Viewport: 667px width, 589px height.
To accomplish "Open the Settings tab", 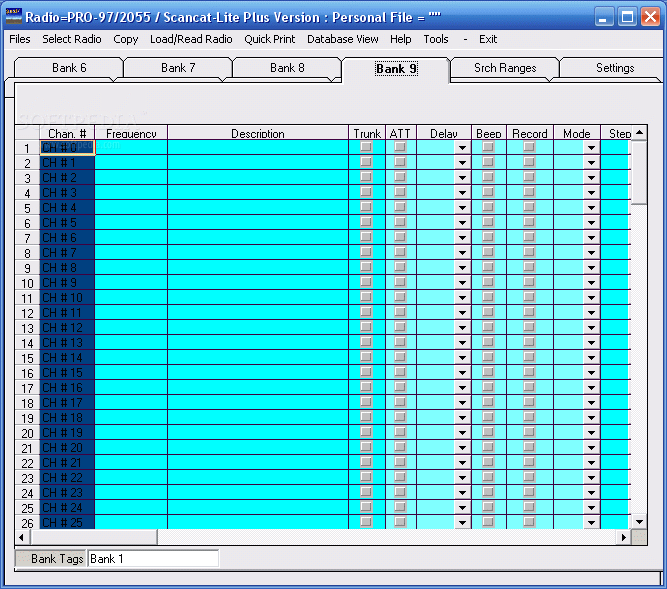I will [x=615, y=68].
